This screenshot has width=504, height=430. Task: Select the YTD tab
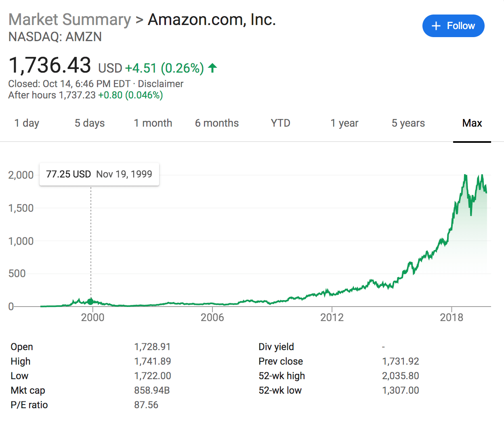[x=281, y=123]
